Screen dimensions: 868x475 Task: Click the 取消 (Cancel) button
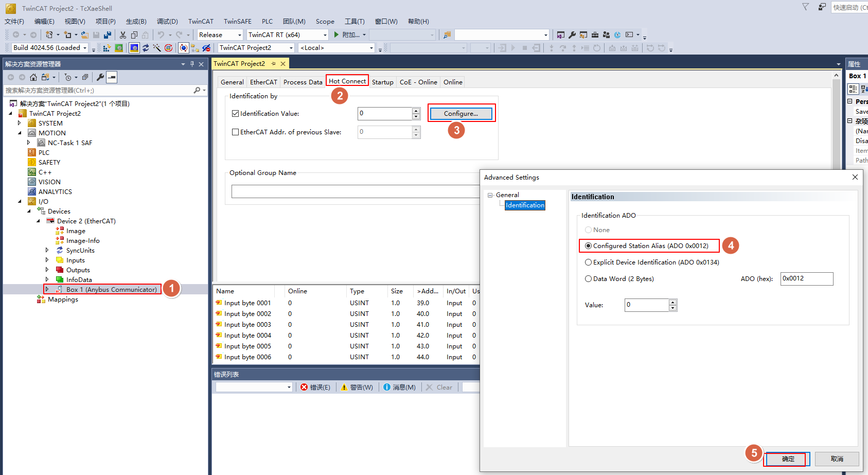coord(837,459)
